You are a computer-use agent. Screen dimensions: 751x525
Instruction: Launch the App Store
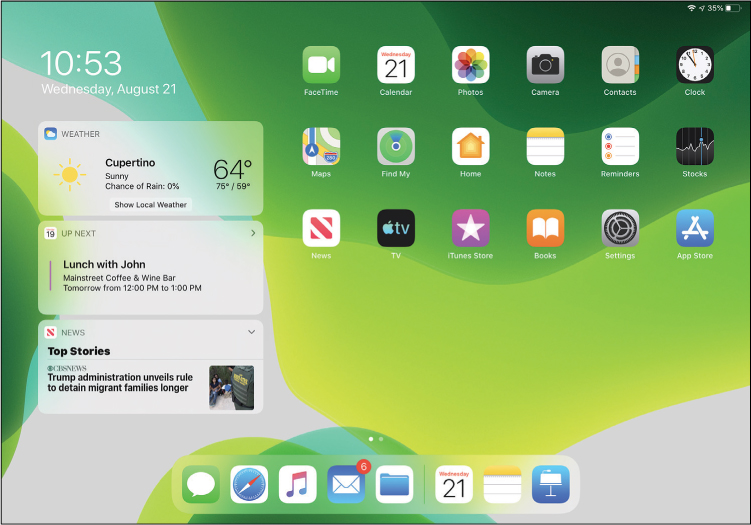[x=694, y=228]
